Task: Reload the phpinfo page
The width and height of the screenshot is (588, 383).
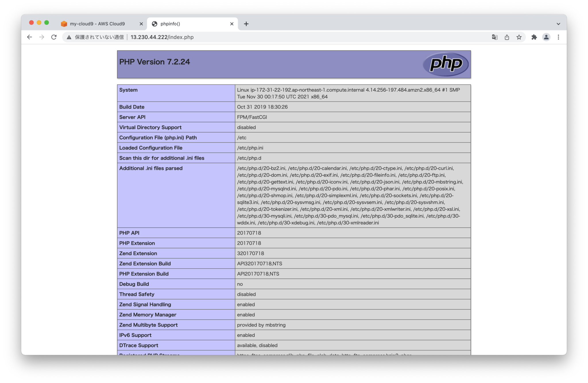Action: pyautogui.click(x=54, y=37)
